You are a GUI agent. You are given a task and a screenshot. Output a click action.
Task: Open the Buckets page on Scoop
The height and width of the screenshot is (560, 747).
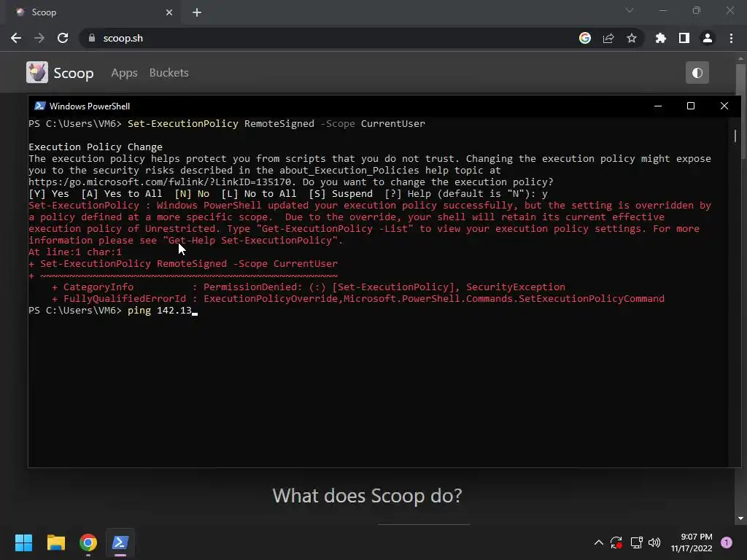point(169,73)
